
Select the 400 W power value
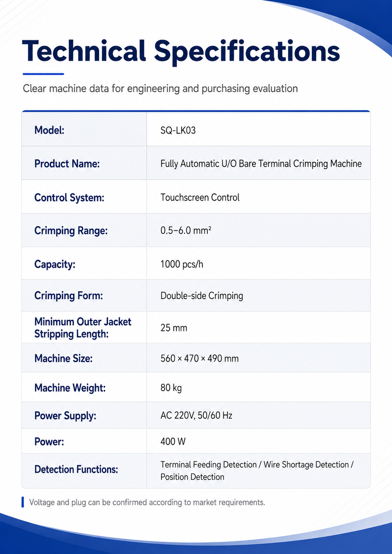click(173, 441)
